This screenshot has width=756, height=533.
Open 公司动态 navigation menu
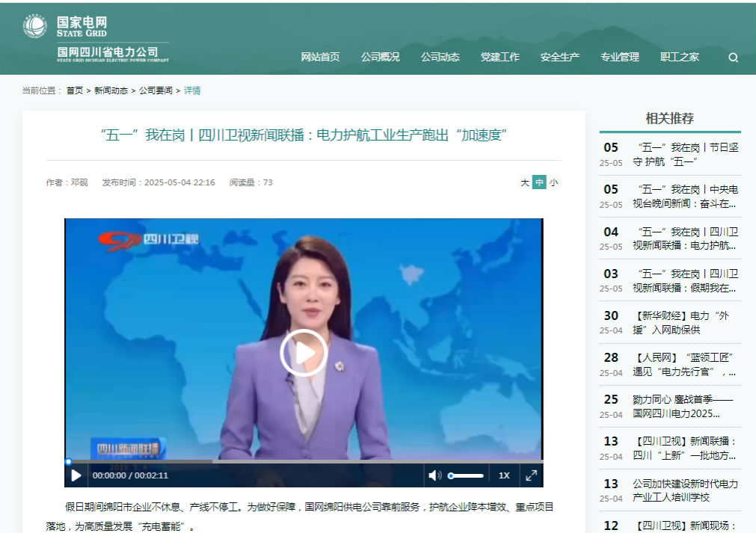pos(440,57)
